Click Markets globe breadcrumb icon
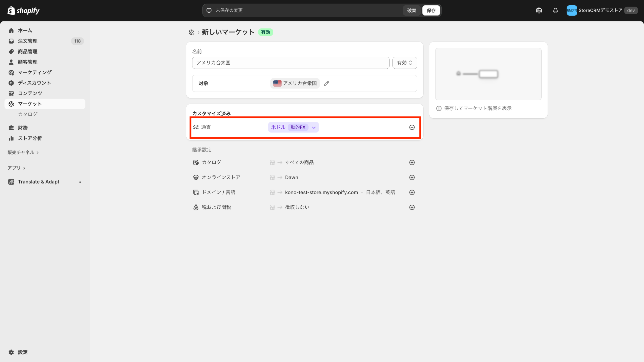 (191, 32)
